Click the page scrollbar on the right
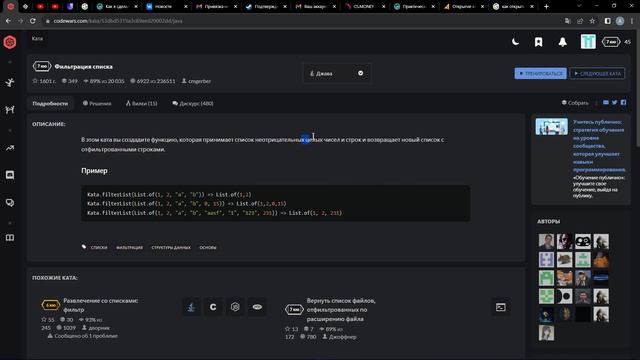 coord(638,88)
